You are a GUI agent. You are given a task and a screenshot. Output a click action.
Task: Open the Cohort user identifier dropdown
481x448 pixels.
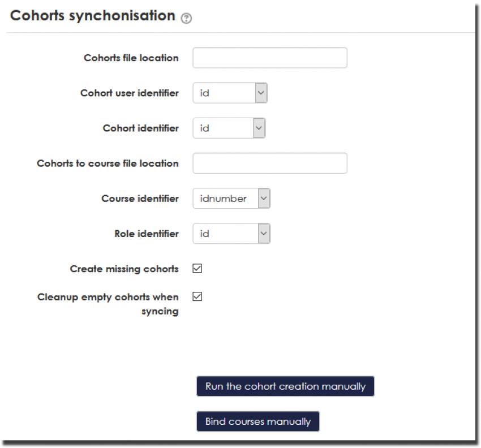pyautogui.click(x=230, y=93)
